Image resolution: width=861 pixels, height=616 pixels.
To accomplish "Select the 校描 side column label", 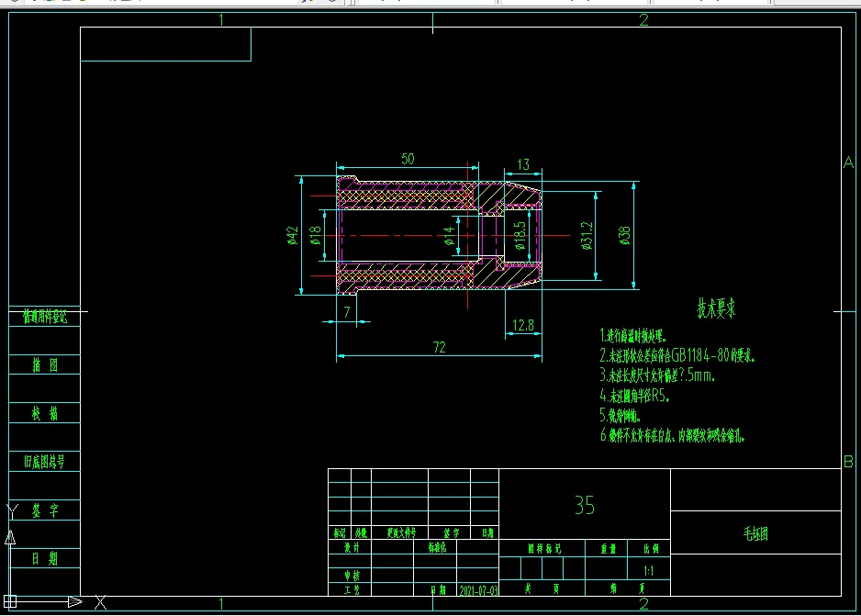I will pos(44,413).
